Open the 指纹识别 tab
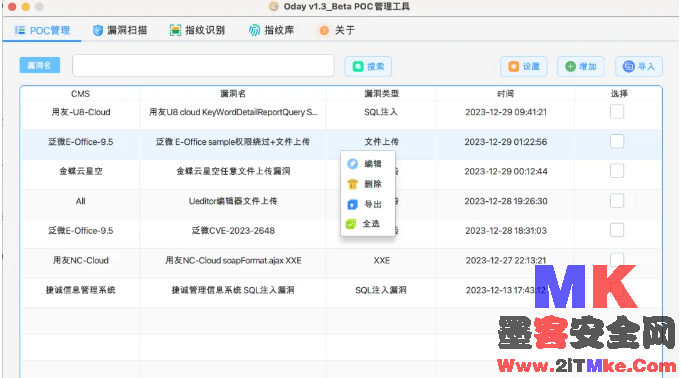This screenshot has width=681, height=378. pos(197,30)
